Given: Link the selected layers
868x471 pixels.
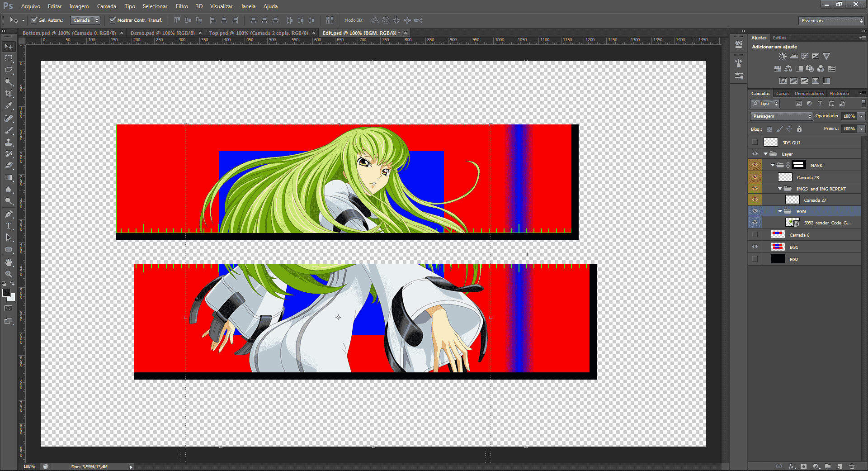Looking at the screenshot, I should [x=779, y=466].
